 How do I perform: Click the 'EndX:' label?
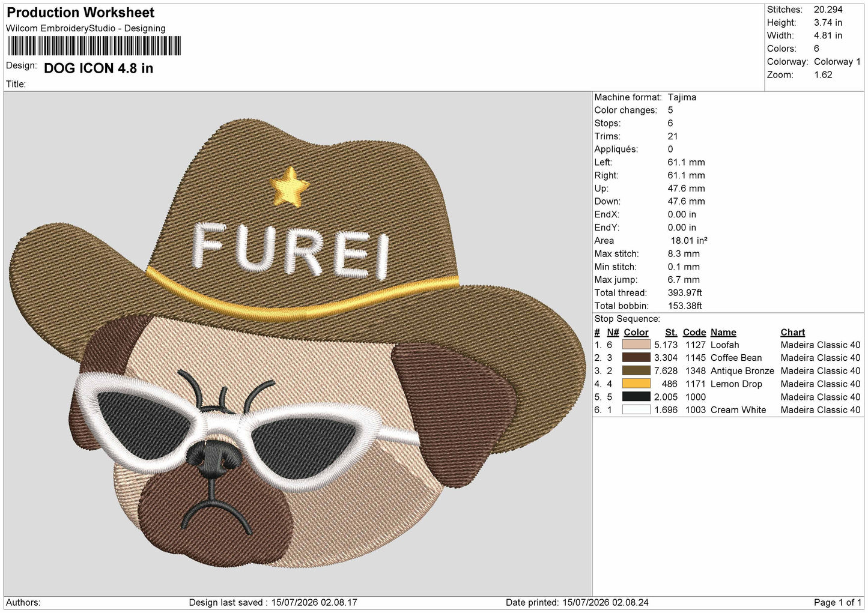pos(607,215)
